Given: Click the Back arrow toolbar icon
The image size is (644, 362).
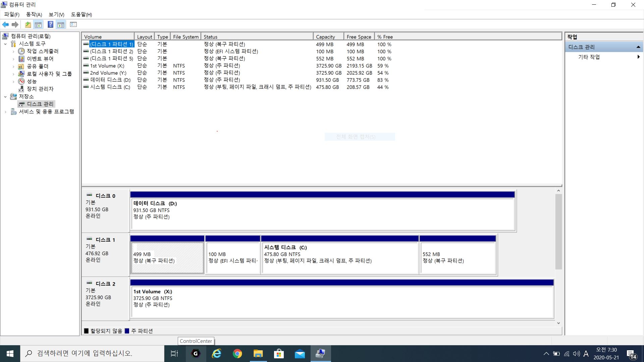Looking at the screenshot, I should coord(5,24).
